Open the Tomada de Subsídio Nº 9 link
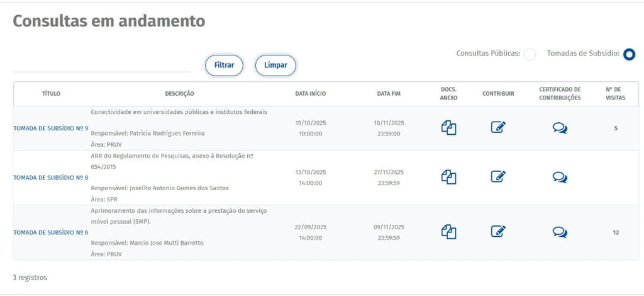Image resolution: width=644 pixels, height=296 pixels. pyautogui.click(x=51, y=128)
